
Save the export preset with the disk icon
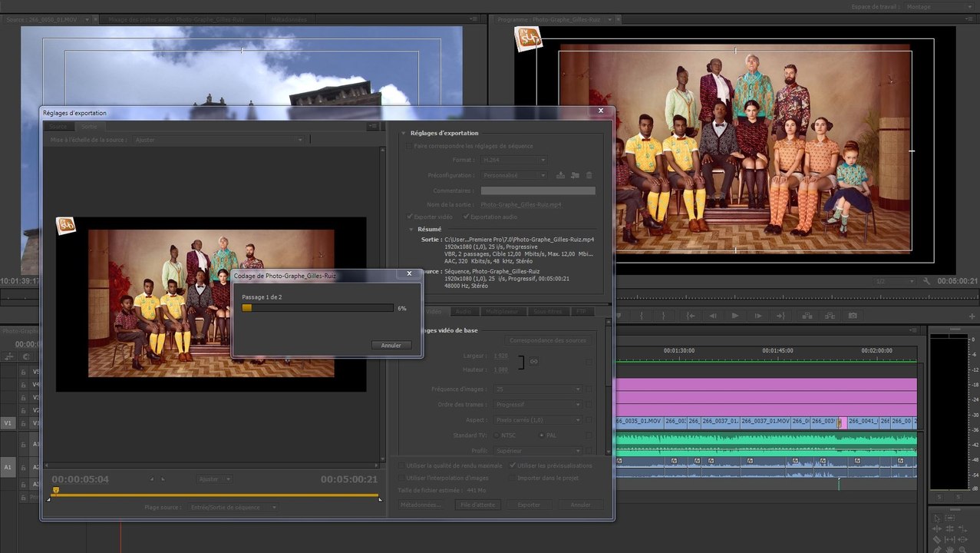tap(560, 175)
